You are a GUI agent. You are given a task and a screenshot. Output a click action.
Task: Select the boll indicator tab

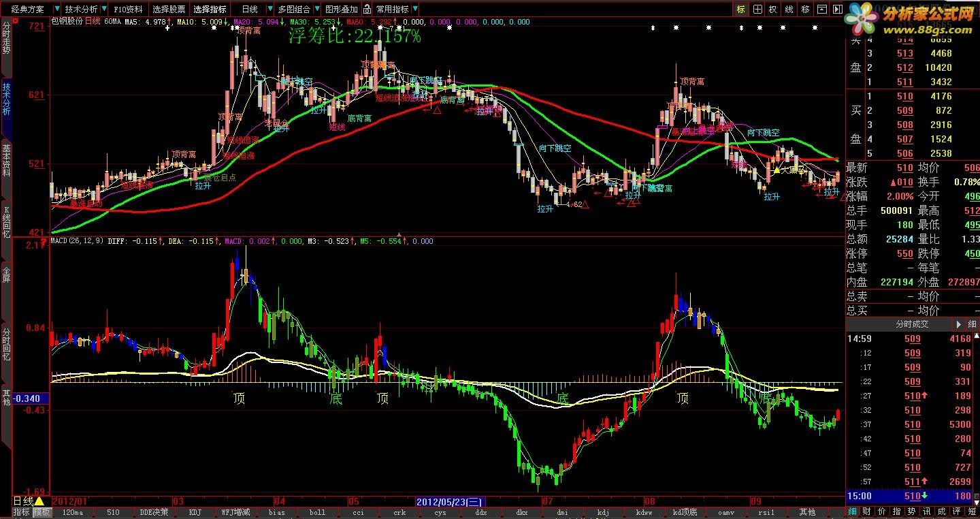pyautogui.click(x=317, y=512)
